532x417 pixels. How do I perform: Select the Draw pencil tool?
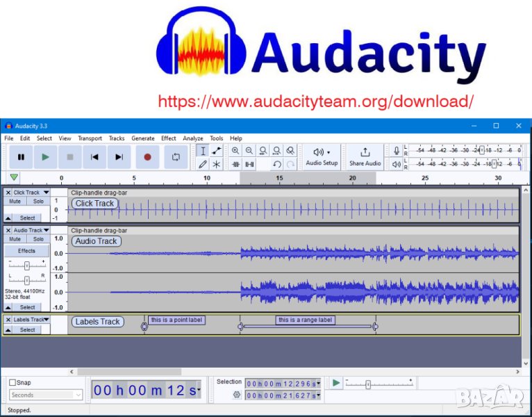203,164
